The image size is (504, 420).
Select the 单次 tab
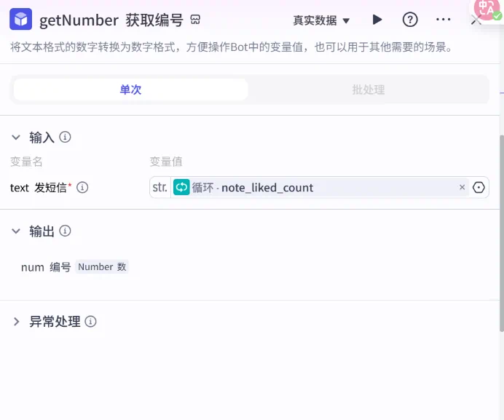coord(130,90)
